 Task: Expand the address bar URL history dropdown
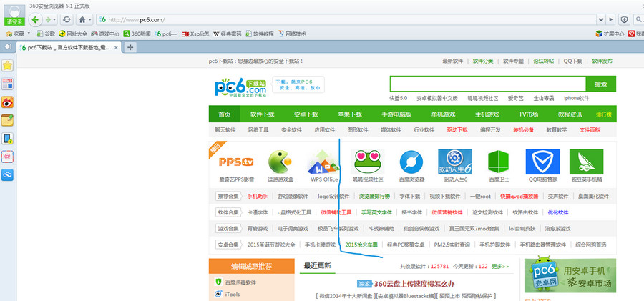[x=601, y=19]
